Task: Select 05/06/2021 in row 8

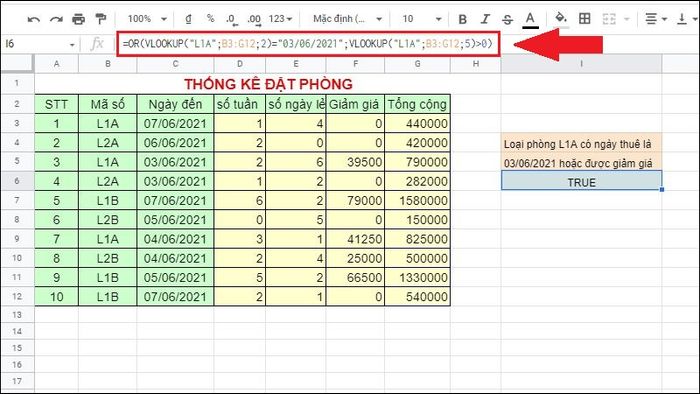Action: point(175,220)
